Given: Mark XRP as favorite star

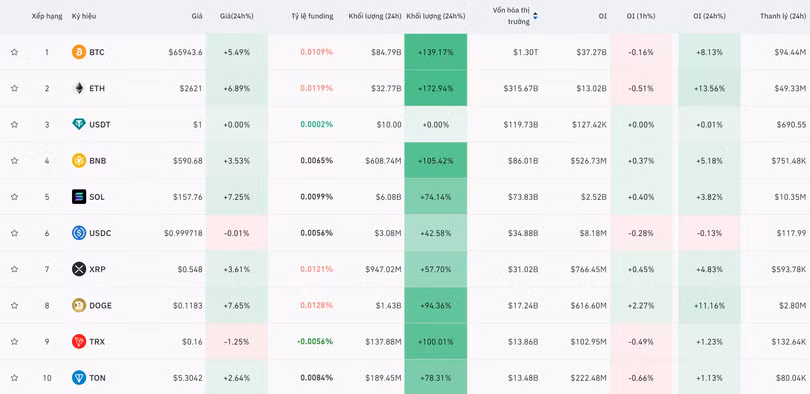Looking at the screenshot, I should [14, 269].
